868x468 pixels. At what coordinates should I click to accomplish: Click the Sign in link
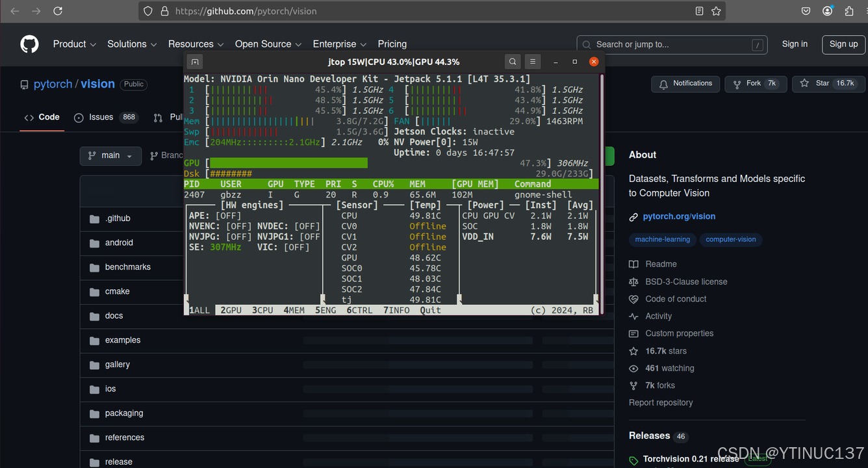pos(795,44)
